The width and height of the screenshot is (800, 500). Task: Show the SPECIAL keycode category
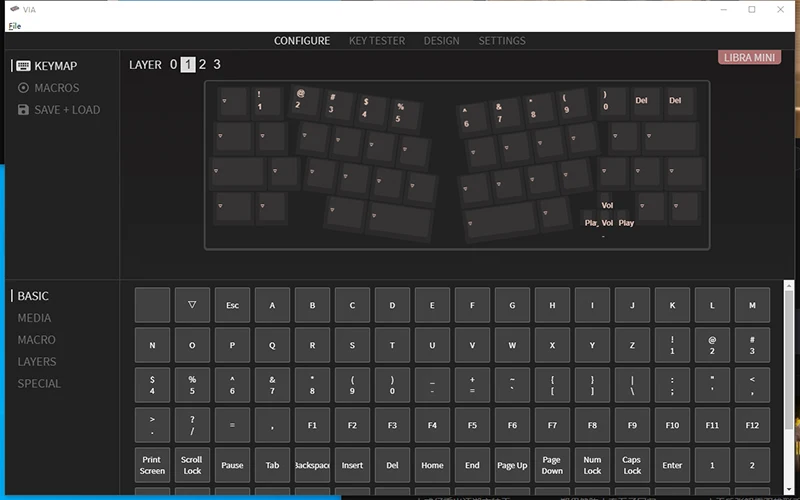(39, 384)
